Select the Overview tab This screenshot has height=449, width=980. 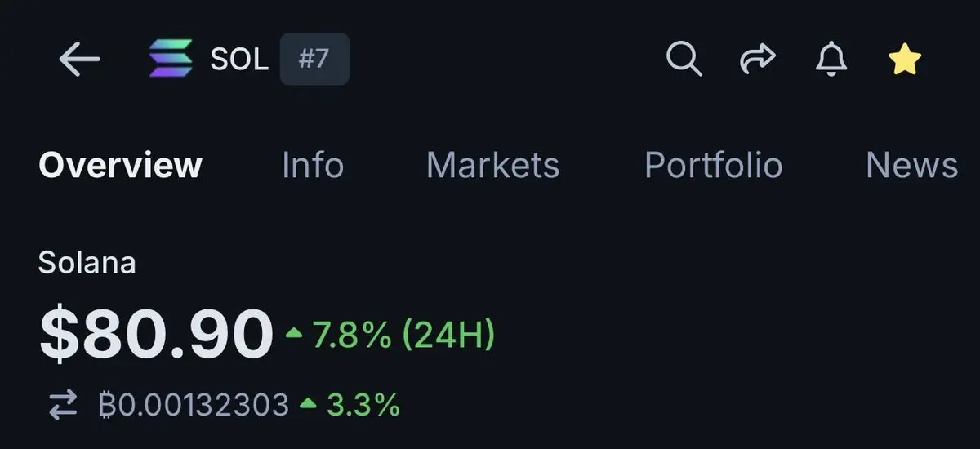120,166
